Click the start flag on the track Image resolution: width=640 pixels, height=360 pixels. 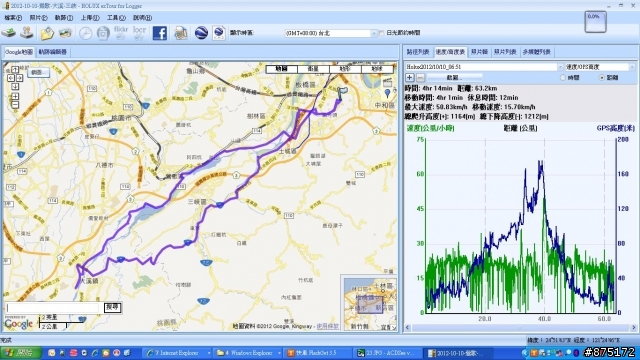pyautogui.click(x=342, y=92)
